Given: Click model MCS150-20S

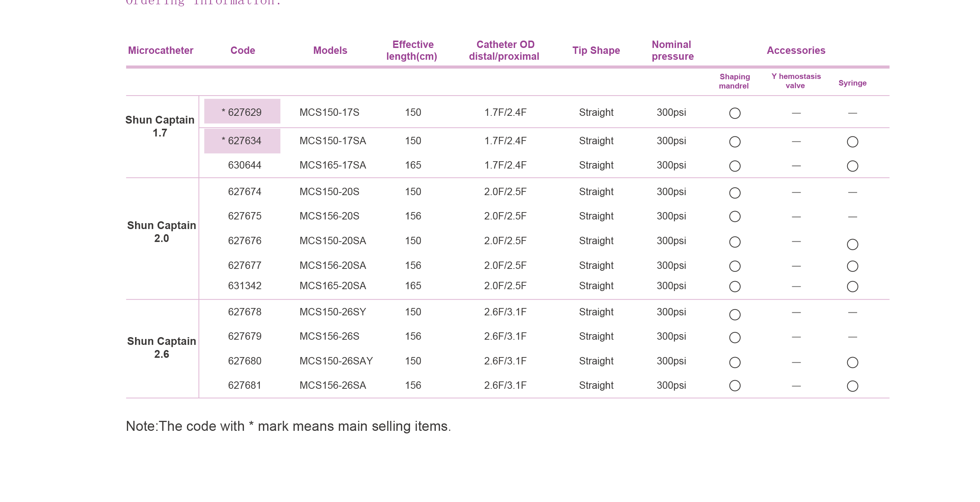Looking at the screenshot, I should pyautogui.click(x=329, y=192).
